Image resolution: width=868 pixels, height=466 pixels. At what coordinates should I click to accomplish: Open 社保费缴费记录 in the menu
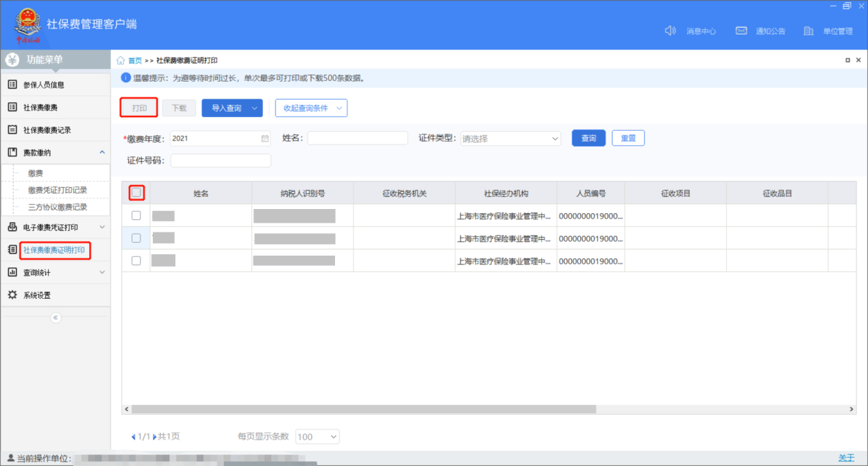(47, 130)
